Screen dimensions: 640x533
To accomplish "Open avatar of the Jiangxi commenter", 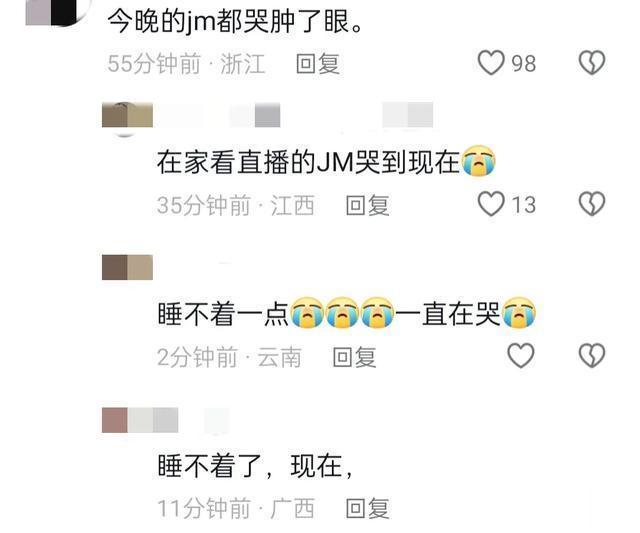I will (127, 115).
